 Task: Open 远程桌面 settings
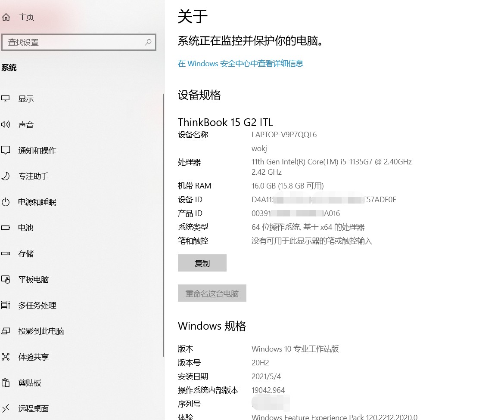point(34,409)
